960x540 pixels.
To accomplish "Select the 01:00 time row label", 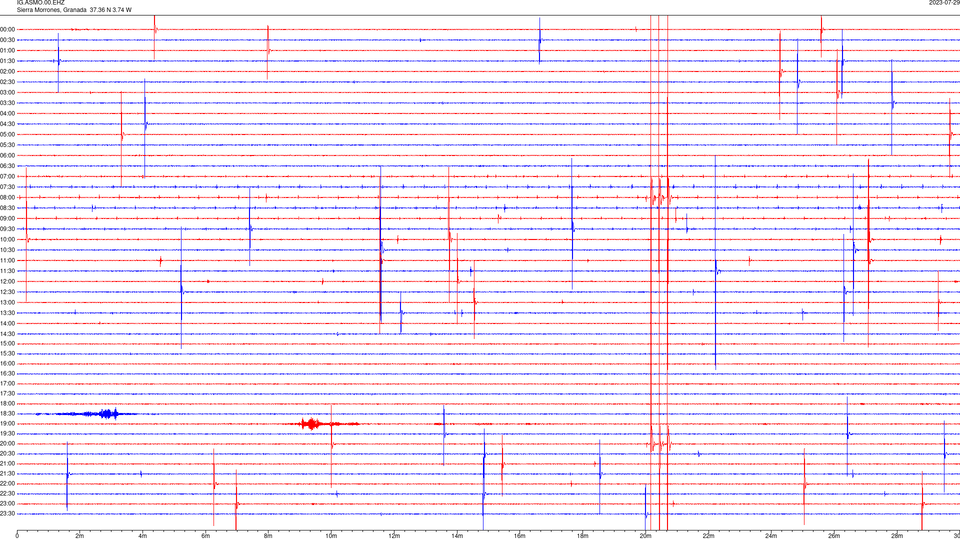I will click(x=8, y=50).
